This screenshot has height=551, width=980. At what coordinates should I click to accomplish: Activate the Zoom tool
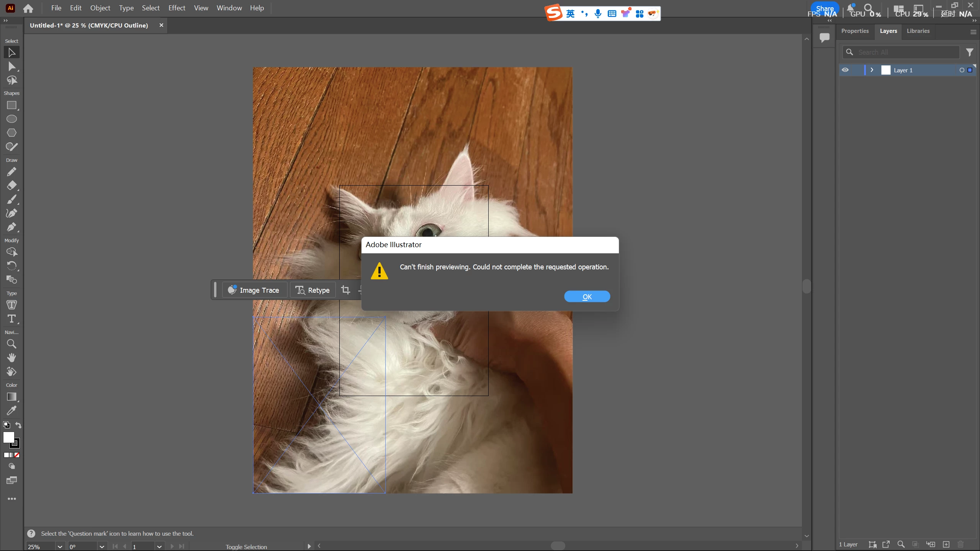[11, 344]
